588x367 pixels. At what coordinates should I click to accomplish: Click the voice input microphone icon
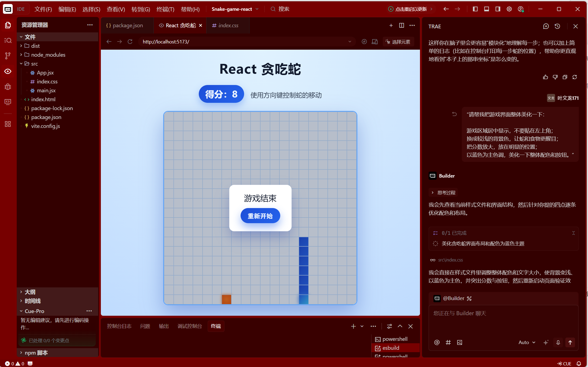(x=558, y=342)
